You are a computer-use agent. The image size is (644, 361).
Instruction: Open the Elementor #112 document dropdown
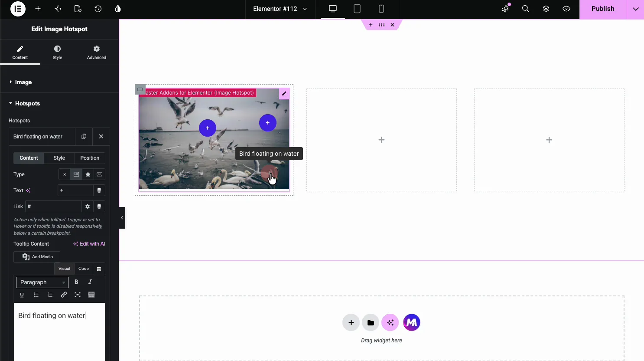(x=280, y=9)
